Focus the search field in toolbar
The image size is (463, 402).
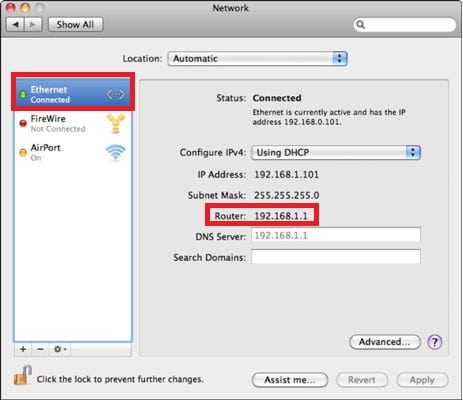coord(404,25)
